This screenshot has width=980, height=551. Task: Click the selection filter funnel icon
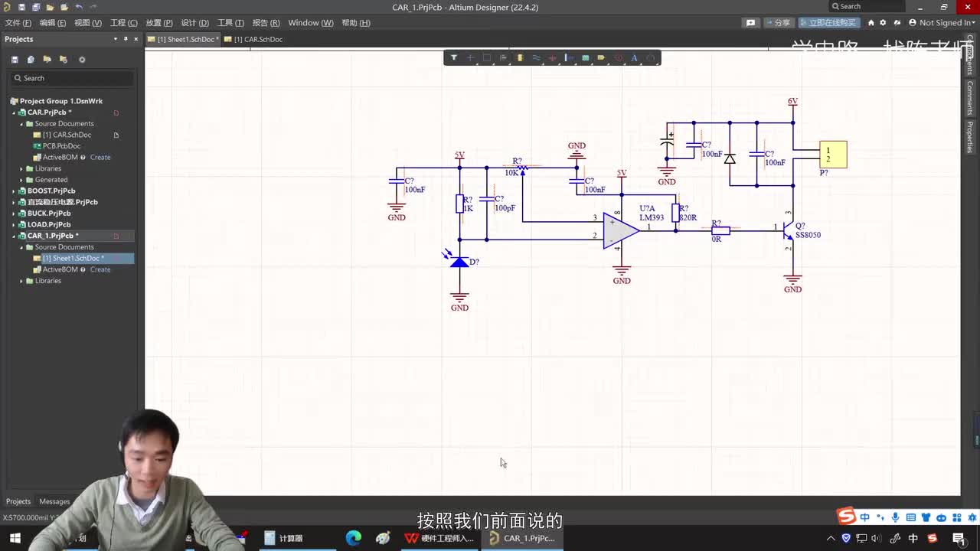tap(454, 58)
